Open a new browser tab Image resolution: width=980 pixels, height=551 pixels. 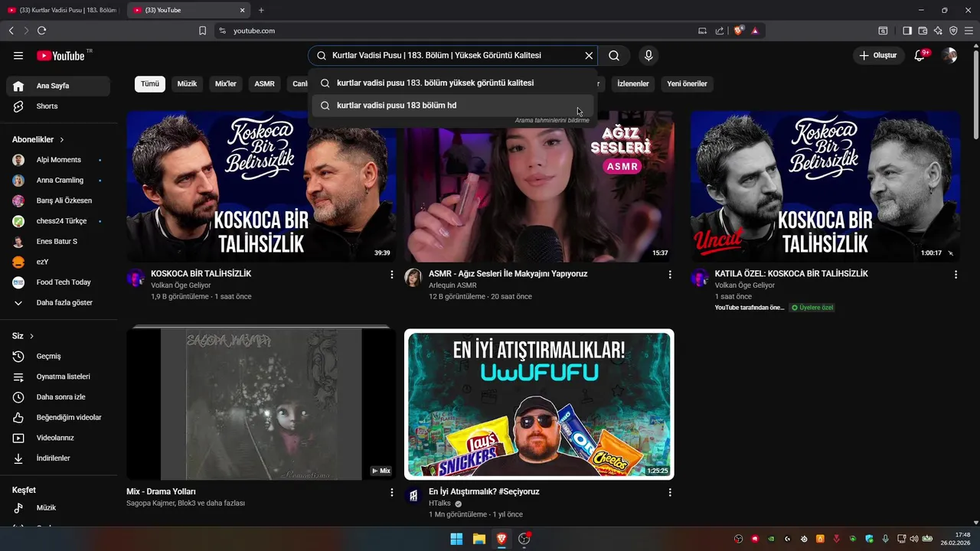click(261, 10)
